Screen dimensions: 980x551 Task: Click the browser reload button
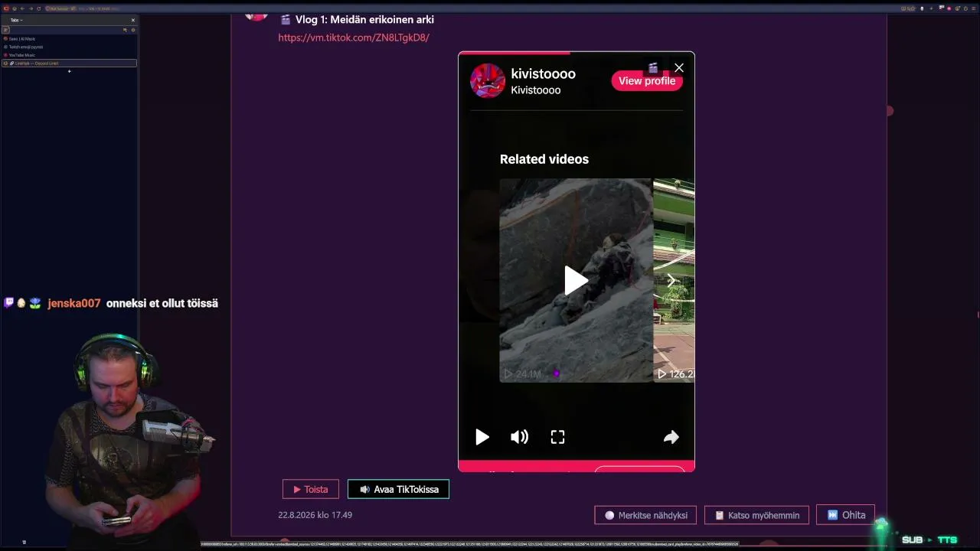pos(38,8)
